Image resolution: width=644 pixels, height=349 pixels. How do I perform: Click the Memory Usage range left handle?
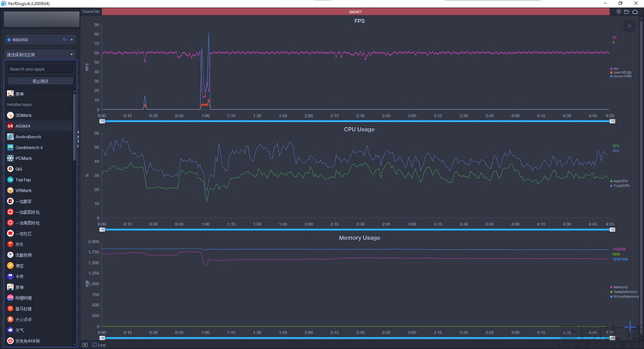102,338
